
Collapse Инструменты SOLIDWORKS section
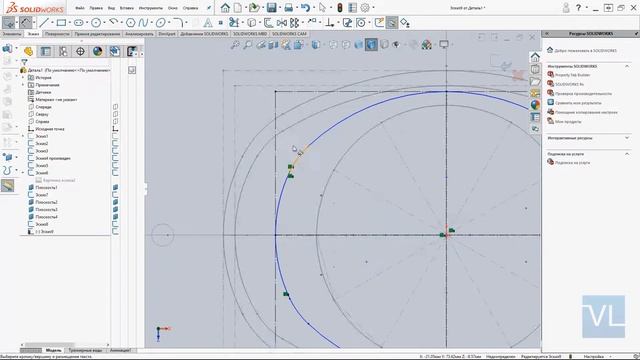point(627,66)
